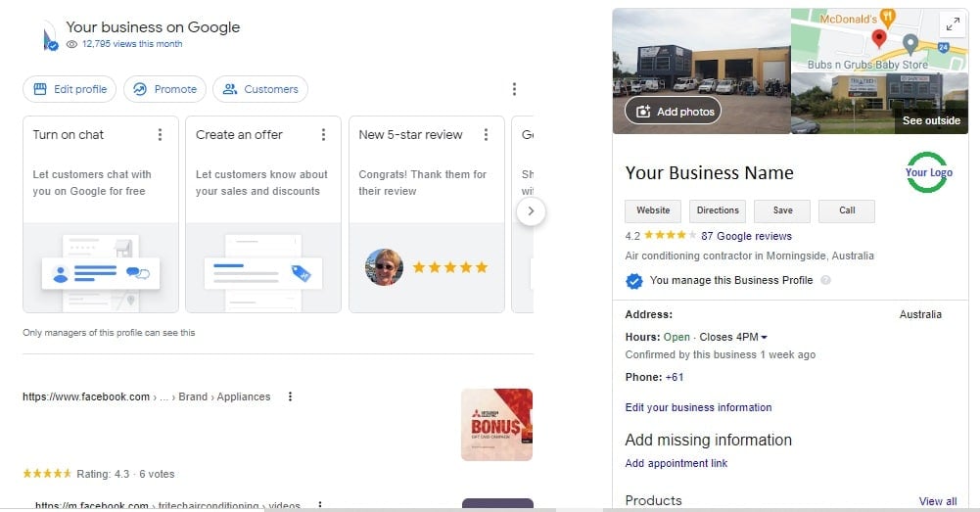The width and height of the screenshot is (980, 512).
Task: Click the Your business on Google heading
Action: (x=153, y=26)
